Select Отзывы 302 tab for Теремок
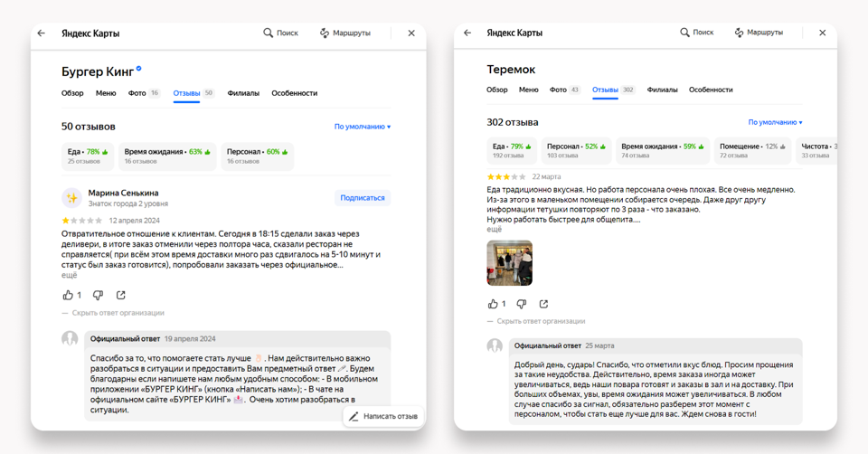Screen dimensions: 868x454 [613, 90]
